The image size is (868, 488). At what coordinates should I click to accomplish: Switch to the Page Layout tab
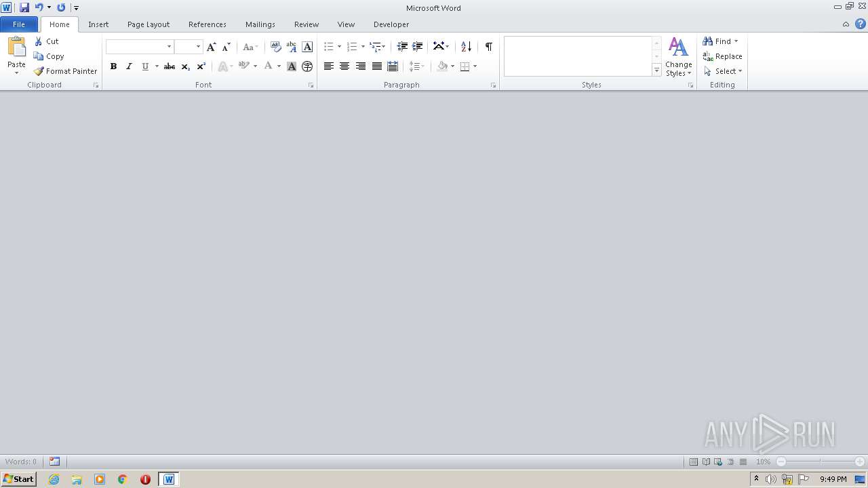coord(149,24)
